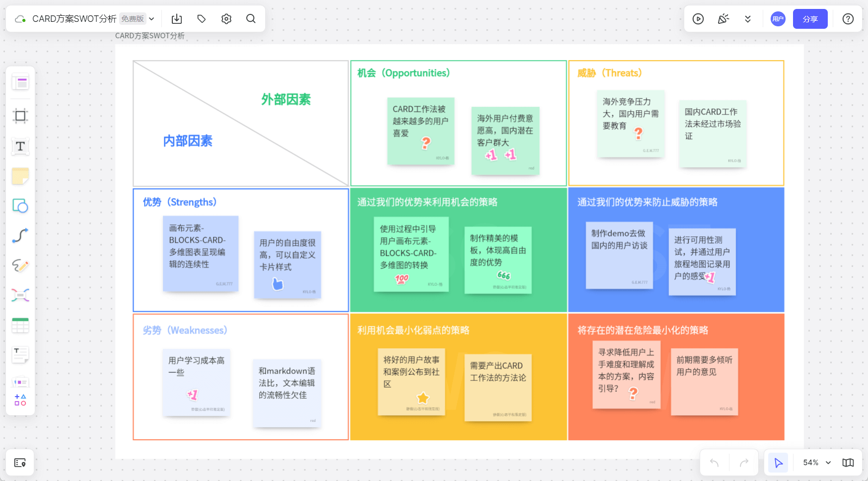Select the Connector line tool
Image resolution: width=868 pixels, height=481 pixels.
(x=20, y=236)
